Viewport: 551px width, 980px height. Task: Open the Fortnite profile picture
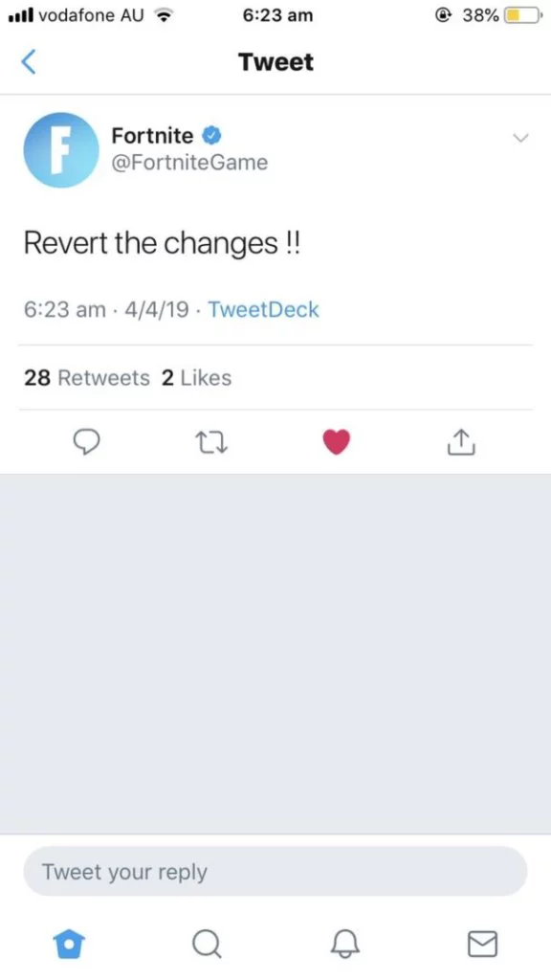61,150
